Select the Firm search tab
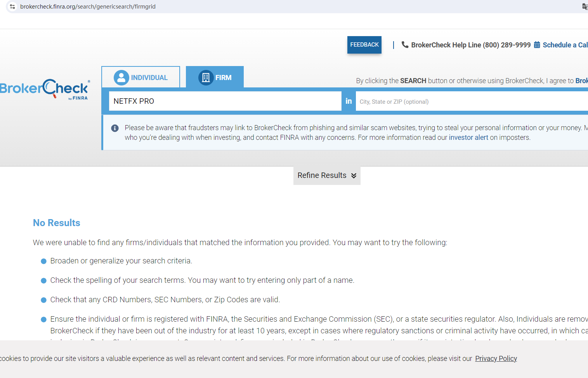The width and height of the screenshot is (588, 378). click(215, 77)
